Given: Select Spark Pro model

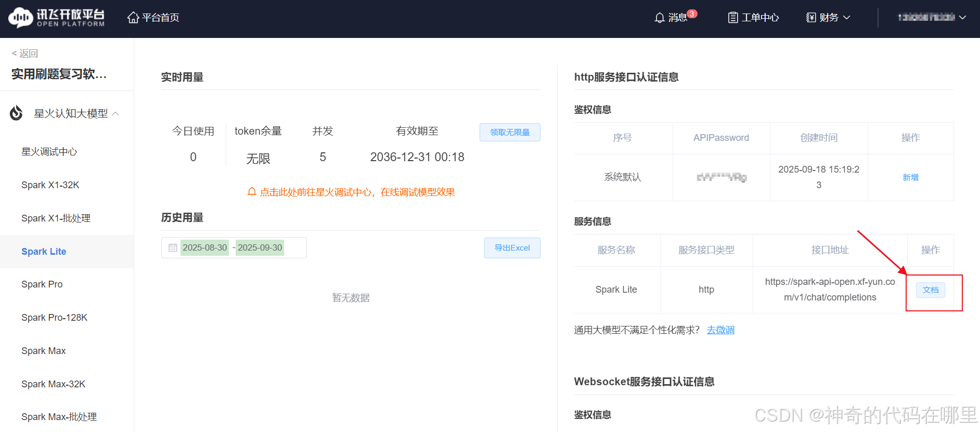Looking at the screenshot, I should tap(42, 284).
